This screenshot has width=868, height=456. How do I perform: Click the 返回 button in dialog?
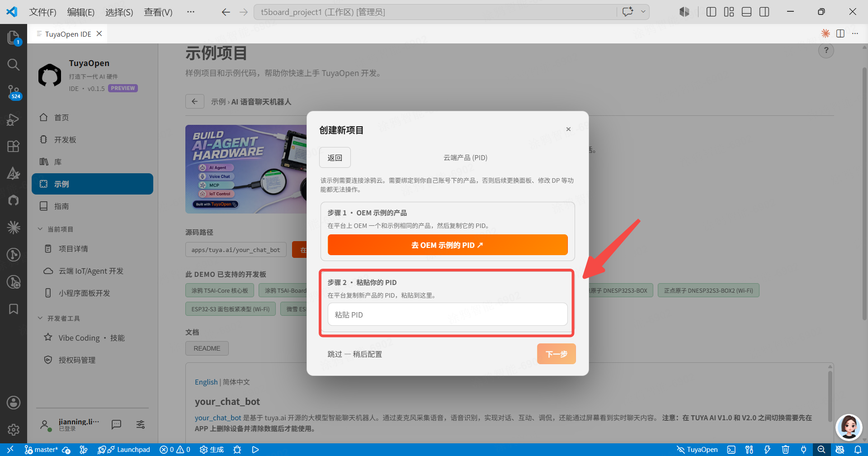coord(335,157)
